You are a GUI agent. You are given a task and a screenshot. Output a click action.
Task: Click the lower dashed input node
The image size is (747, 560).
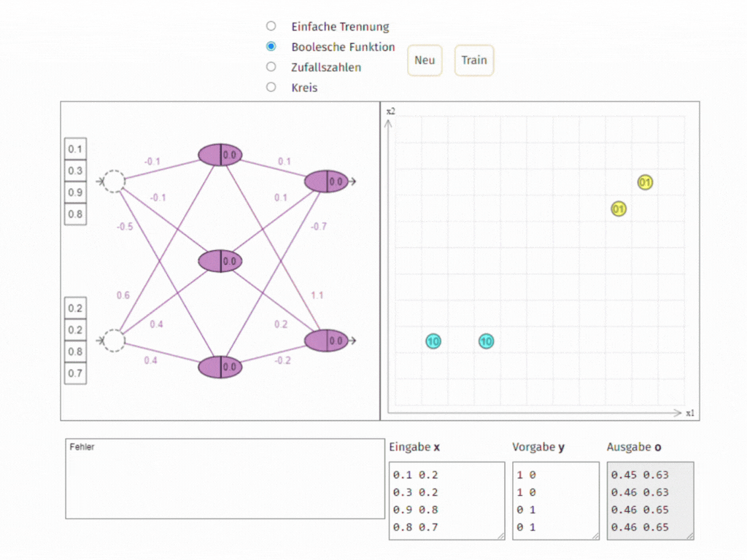tap(115, 340)
